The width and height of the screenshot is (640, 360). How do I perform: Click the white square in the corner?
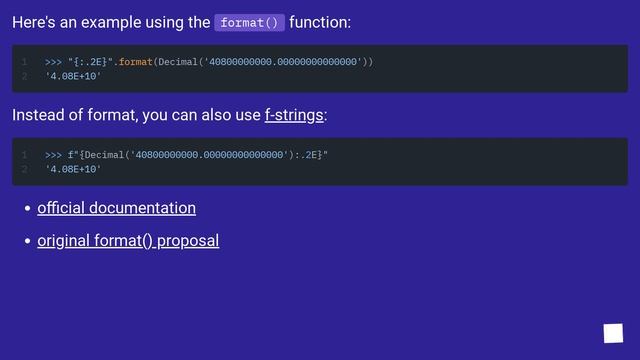[x=613, y=333]
